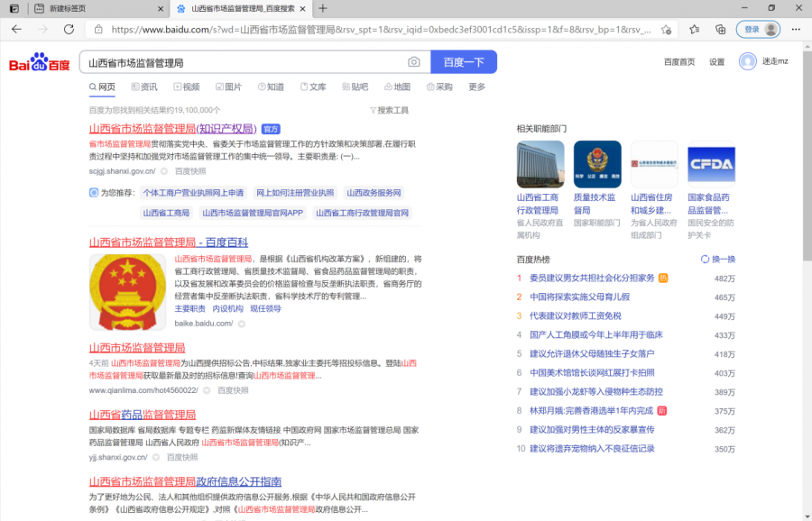This screenshot has width=812, height=521.
Task: Click the Baidu logo
Action: pos(40,62)
